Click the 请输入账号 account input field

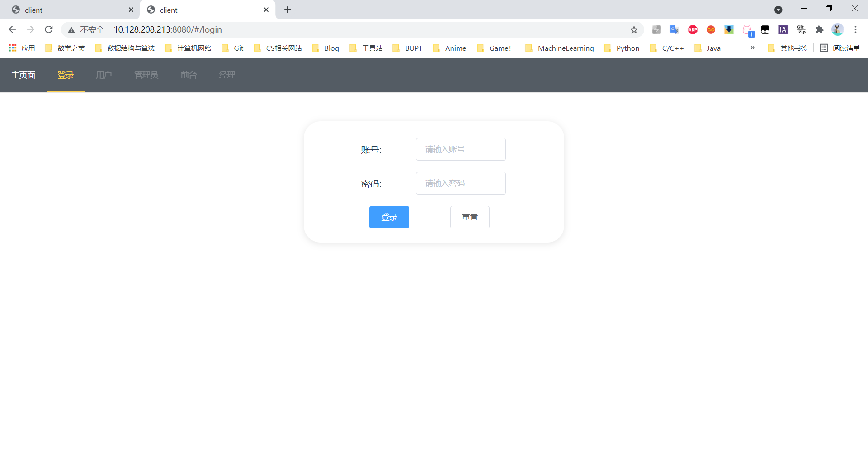point(460,149)
